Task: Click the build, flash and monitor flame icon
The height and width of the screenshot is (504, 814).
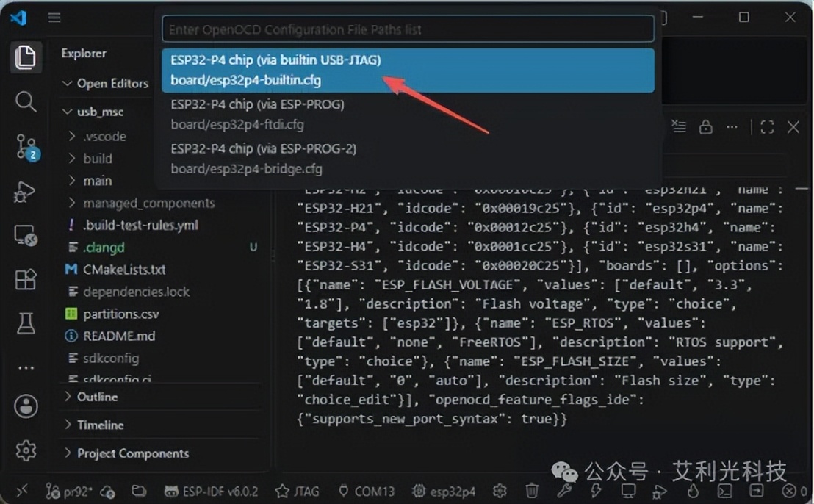Action: coord(693,490)
